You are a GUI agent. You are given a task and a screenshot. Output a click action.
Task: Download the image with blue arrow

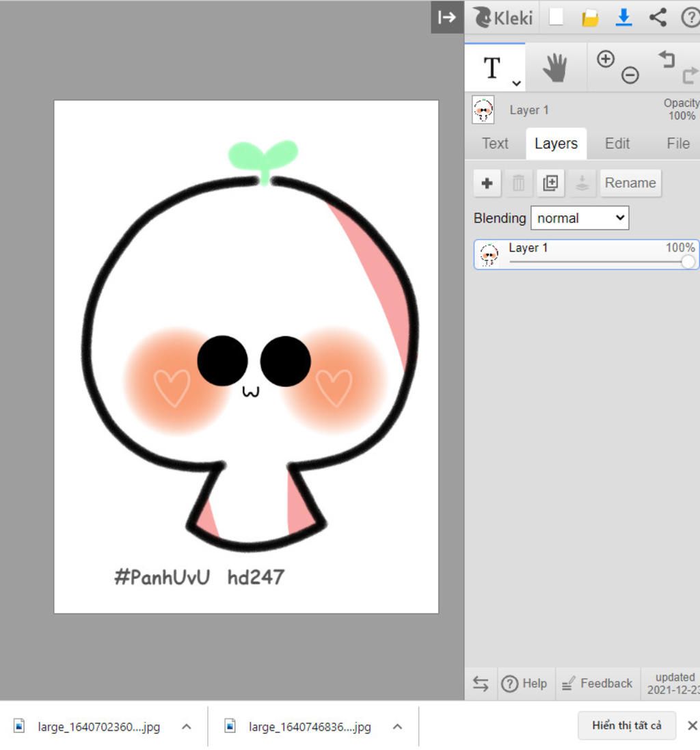623,18
